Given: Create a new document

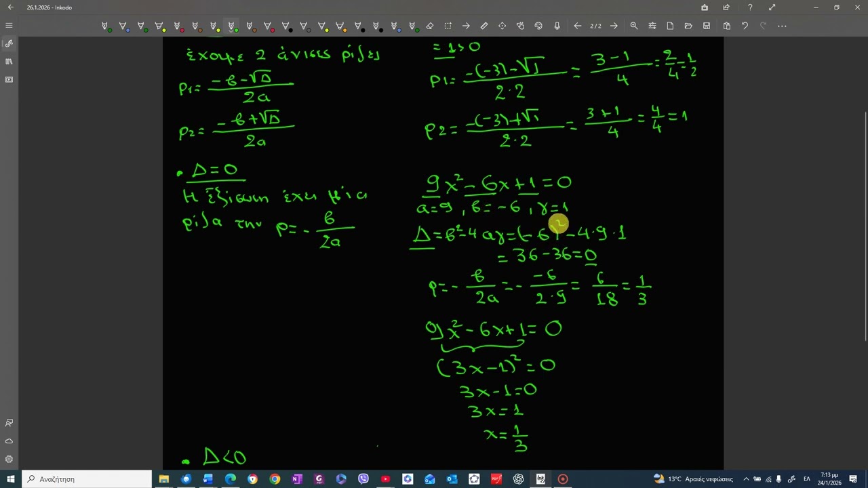Looking at the screenshot, I should click(670, 26).
